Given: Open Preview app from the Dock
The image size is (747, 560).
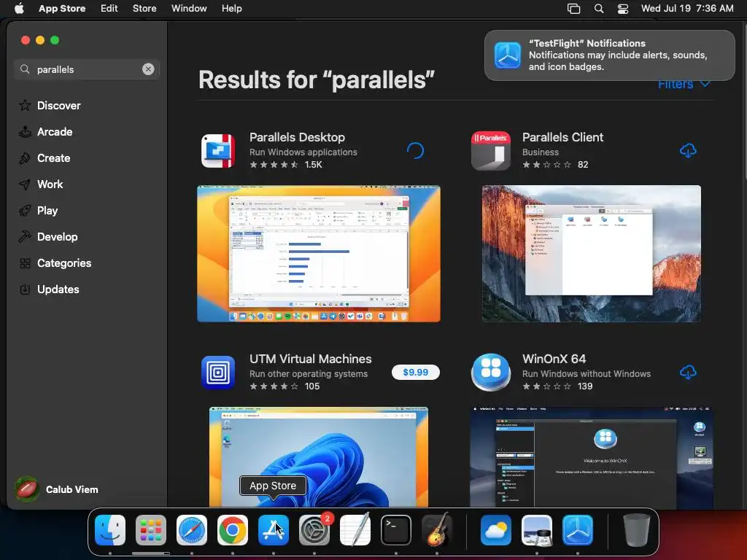Looking at the screenshot, I should pos(537,530).
